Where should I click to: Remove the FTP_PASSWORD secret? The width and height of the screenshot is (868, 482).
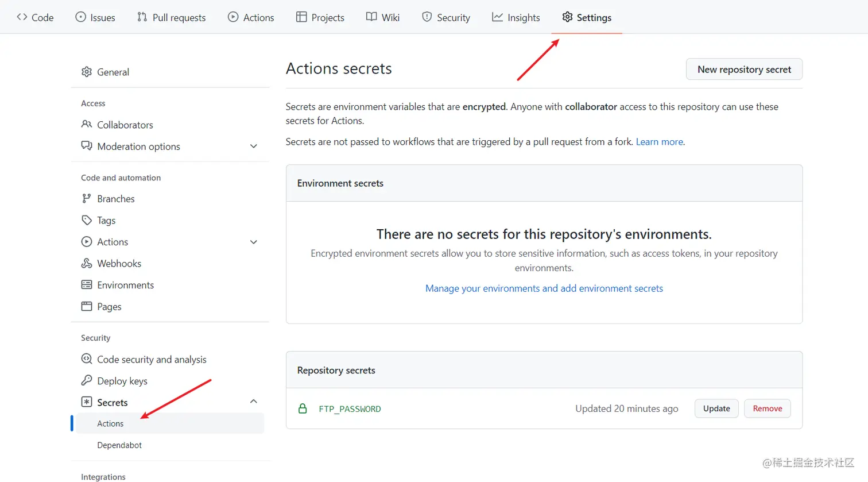(767, 408)
